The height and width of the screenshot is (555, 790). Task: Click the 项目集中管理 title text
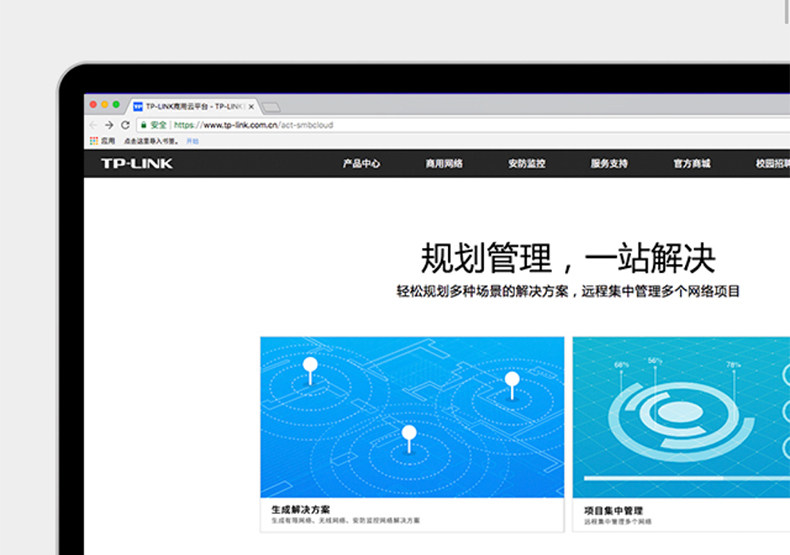coord(613,510)
